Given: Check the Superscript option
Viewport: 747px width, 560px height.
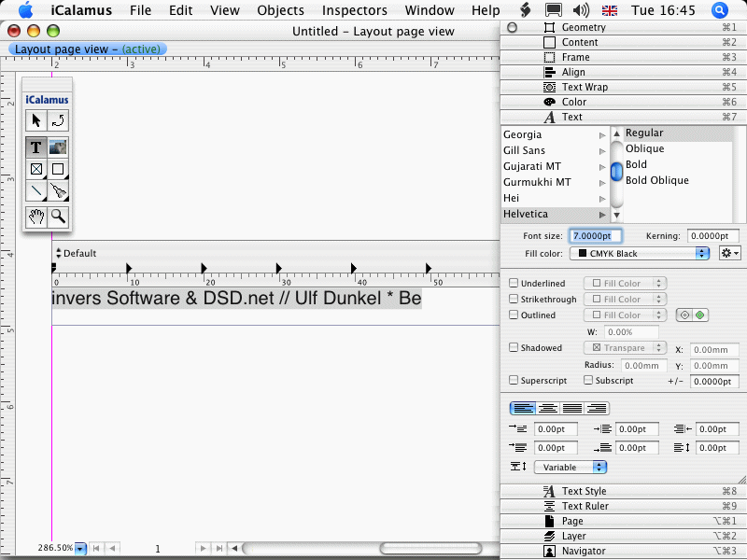Looking at the screenshot, I should tap(514, 381).
